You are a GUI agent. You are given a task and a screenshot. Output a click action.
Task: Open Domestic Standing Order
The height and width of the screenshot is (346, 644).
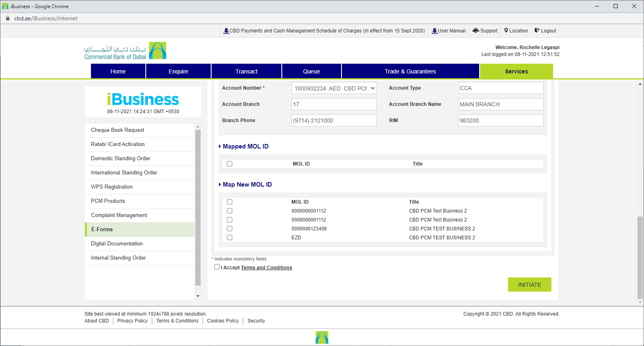pos(140,159)
